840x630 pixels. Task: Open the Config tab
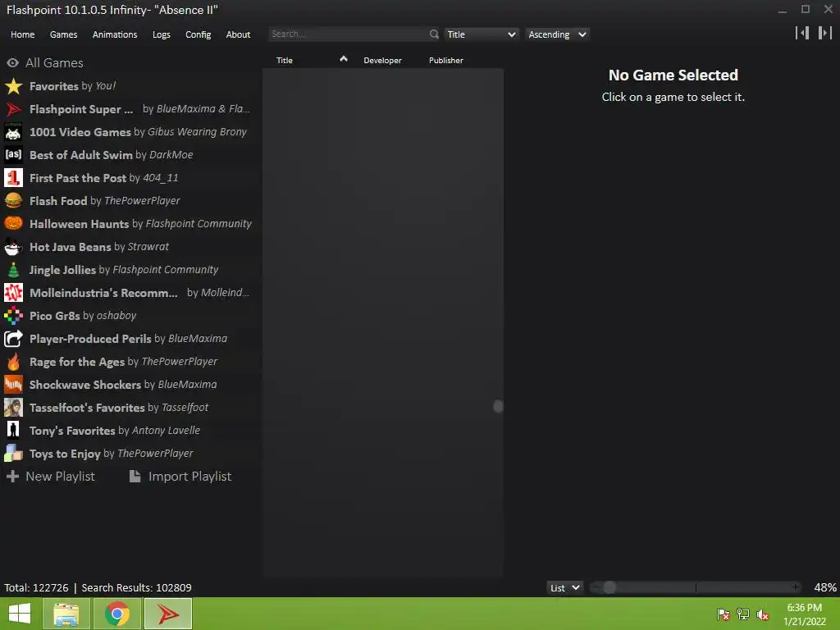(199, 34)
